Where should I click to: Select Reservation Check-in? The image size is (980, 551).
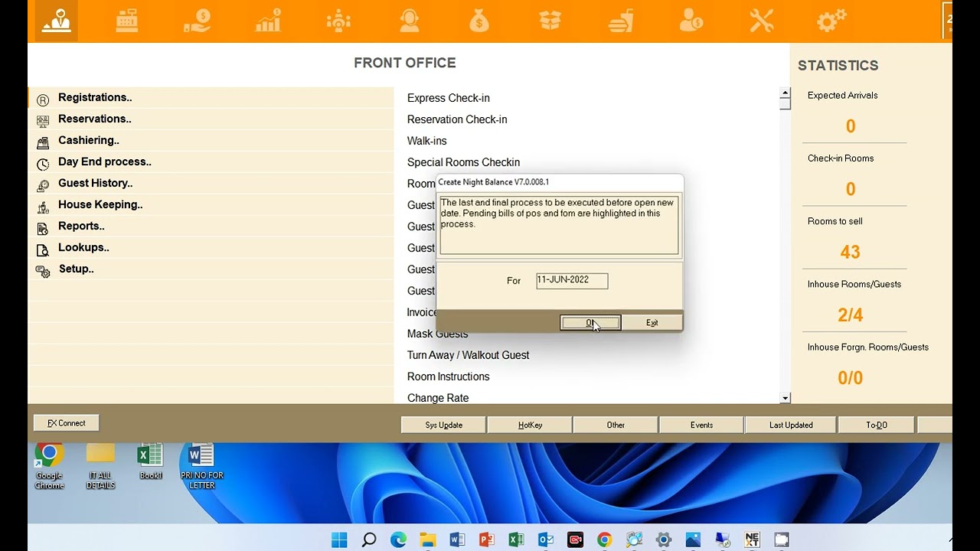tap(457, 119)
